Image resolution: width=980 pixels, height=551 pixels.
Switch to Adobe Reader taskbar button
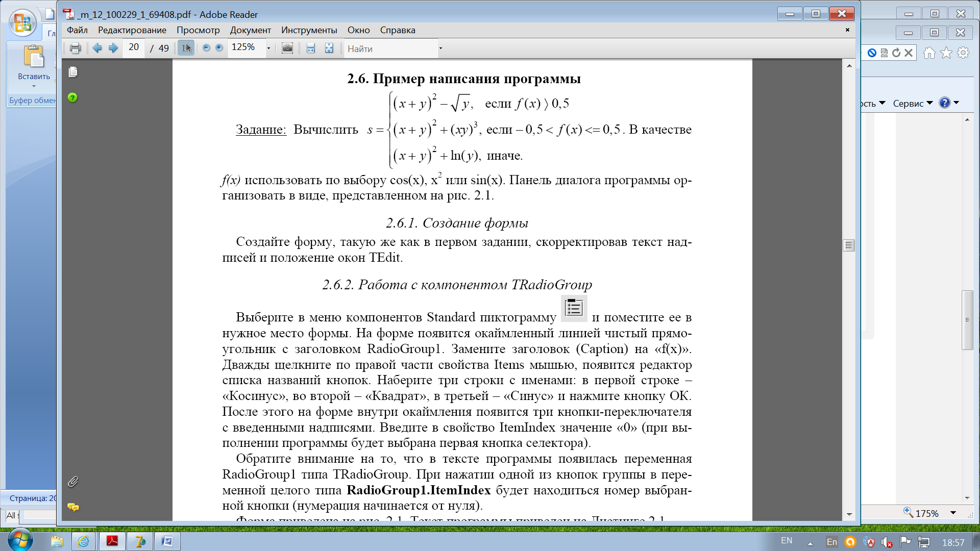[112, 541]
